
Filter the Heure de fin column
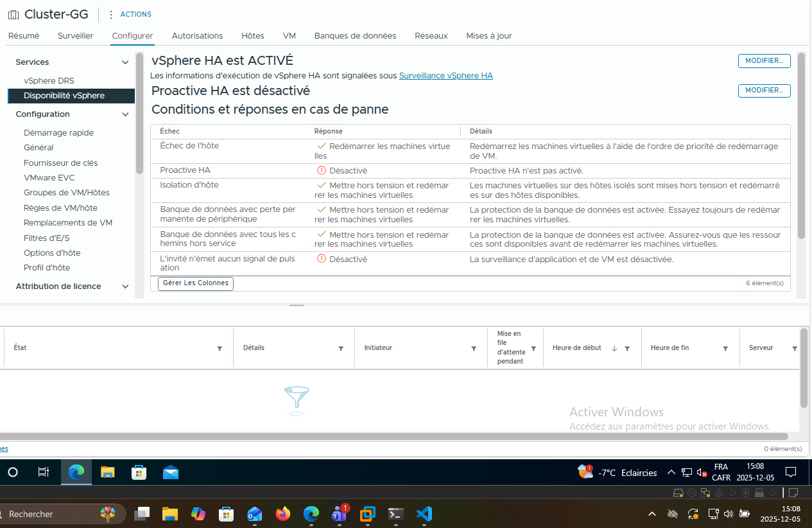point(725,348)
